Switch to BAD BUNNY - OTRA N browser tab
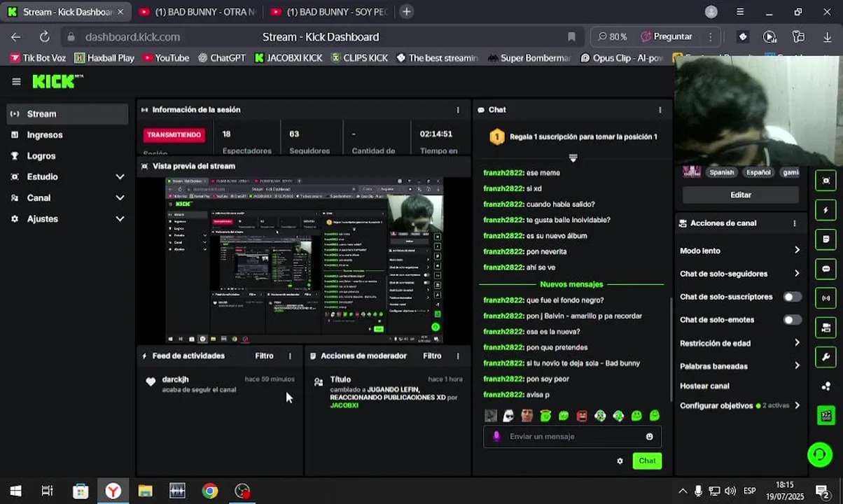This screenshot has height=504, width=843. click(x=197, y=12)
